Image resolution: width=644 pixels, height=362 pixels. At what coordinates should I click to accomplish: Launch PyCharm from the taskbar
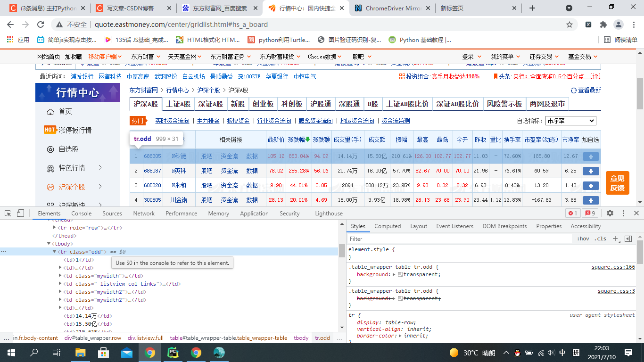(173, 353)
